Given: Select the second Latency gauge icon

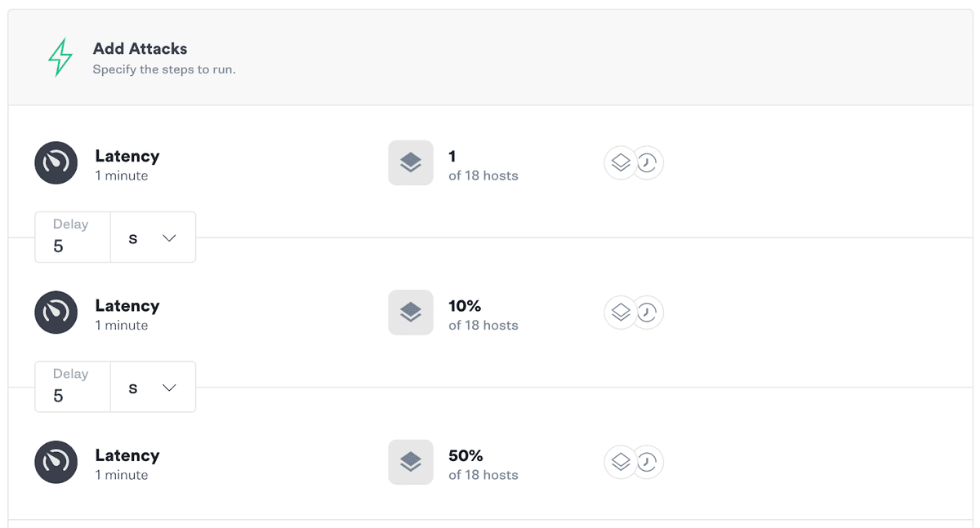Looking at the screenshot, I should coord(56,313).
